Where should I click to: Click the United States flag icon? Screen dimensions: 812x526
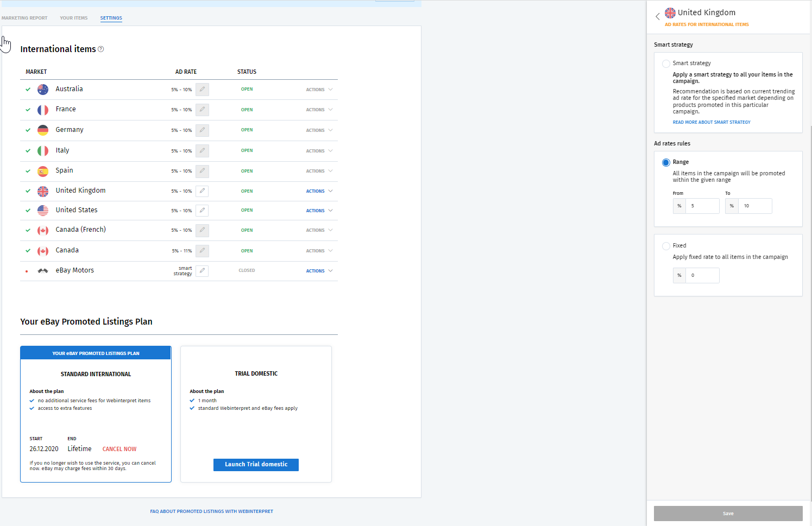click(43, 211)
